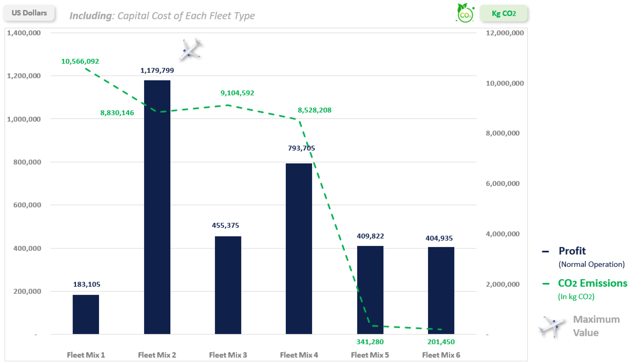Click the 10,566,092 emissions data label
This screenshot has height=364, width=631.
pos(80,61)
